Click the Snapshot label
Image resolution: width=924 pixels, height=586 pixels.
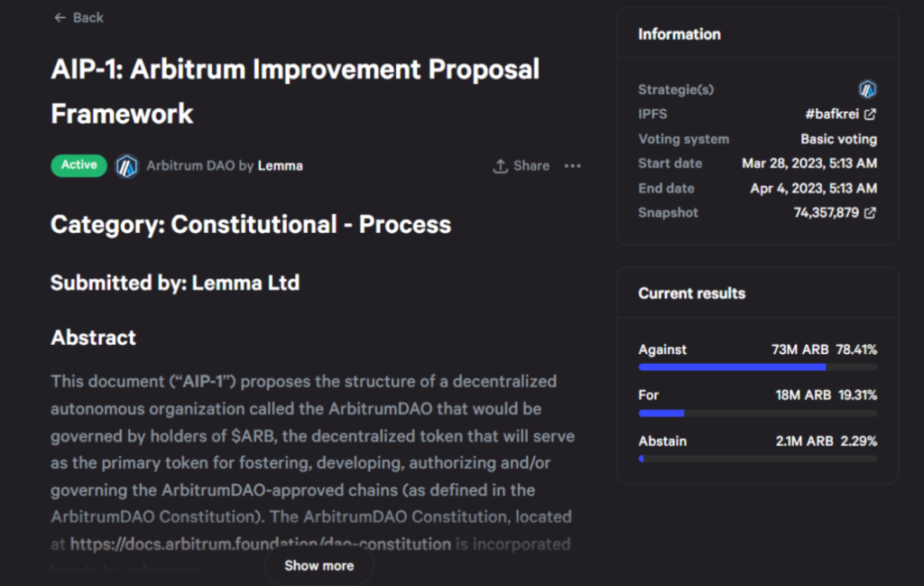click(669, 213)
